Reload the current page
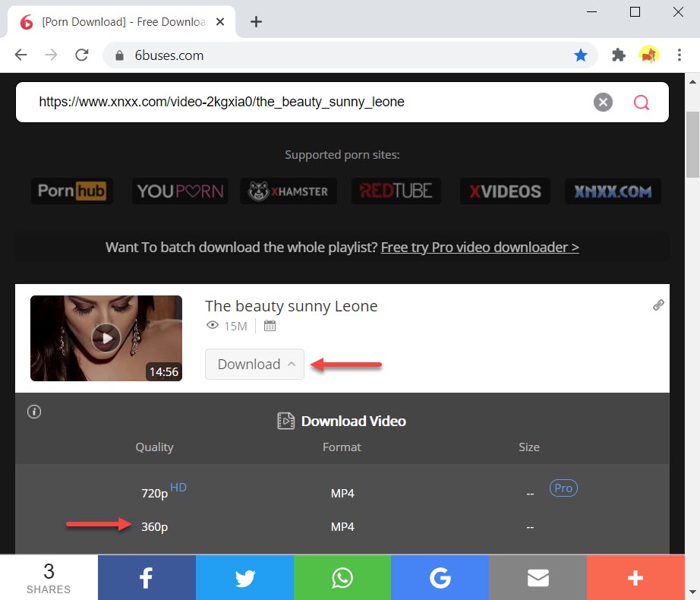This screenshot has width=700, height=600. [82, 55]
